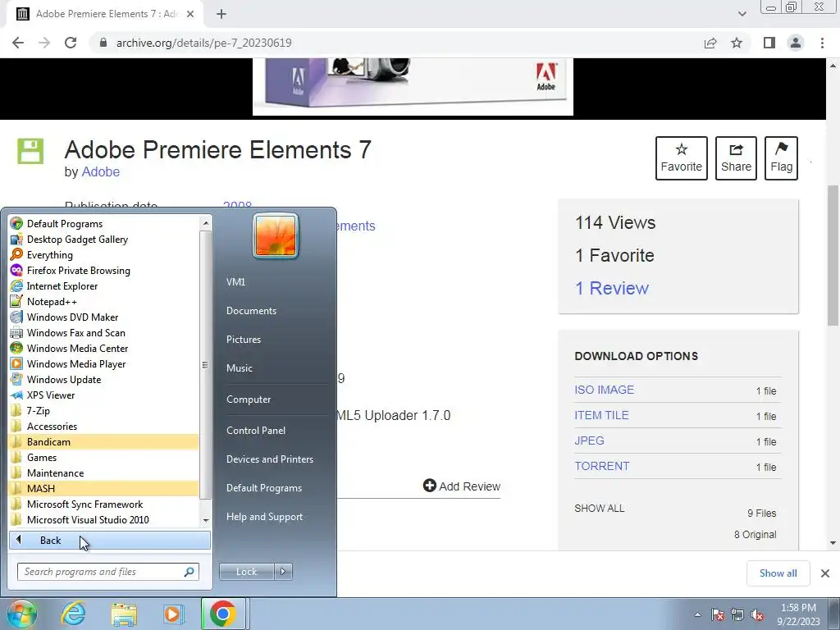Launch Notepad++
Screen dimensions: 840x630
point(104,301)
